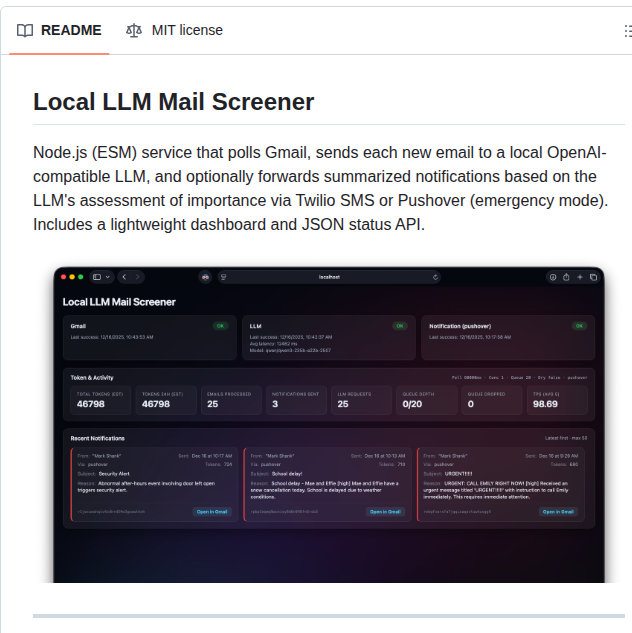Open in Gmail for School delay notification
This screenshot has height=633, width=632.
coord(385,512)
